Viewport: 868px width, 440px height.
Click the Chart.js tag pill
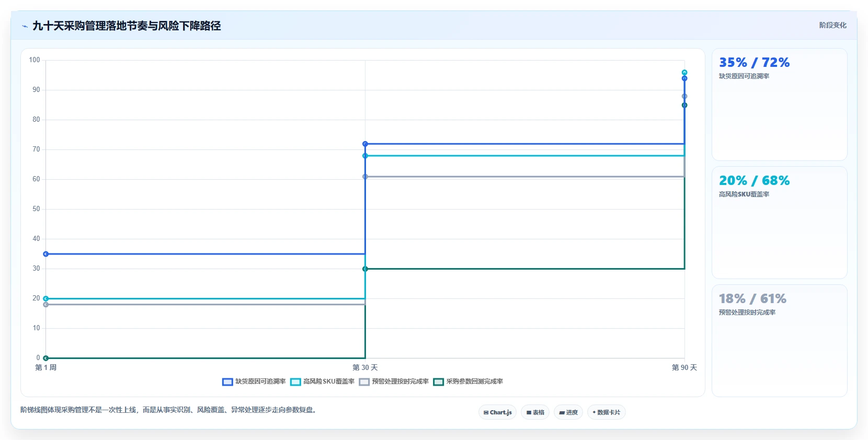(497, 412)
